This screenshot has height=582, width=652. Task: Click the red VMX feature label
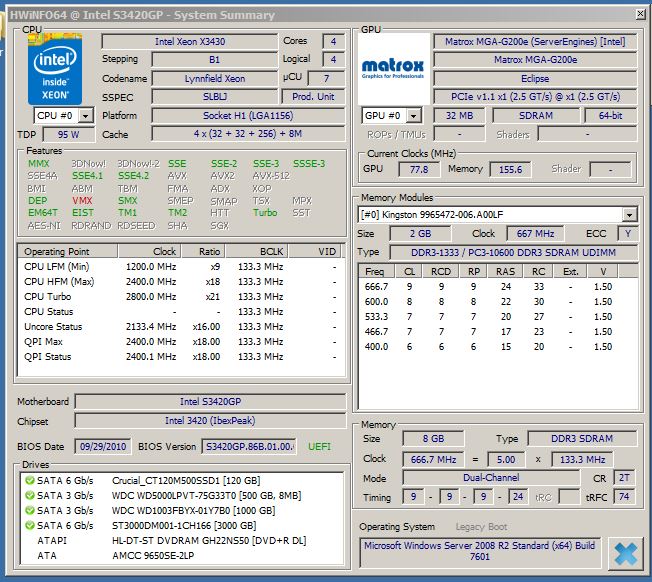tap(82, 201)
